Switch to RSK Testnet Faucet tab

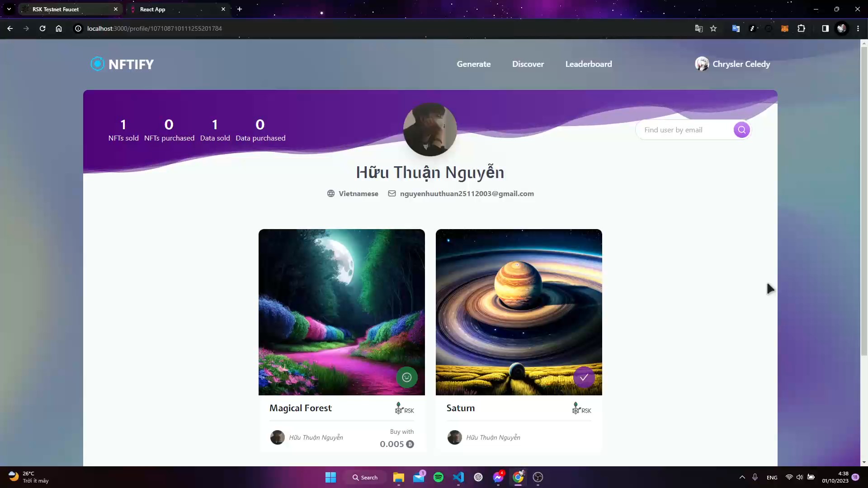(x=56, y=9)
